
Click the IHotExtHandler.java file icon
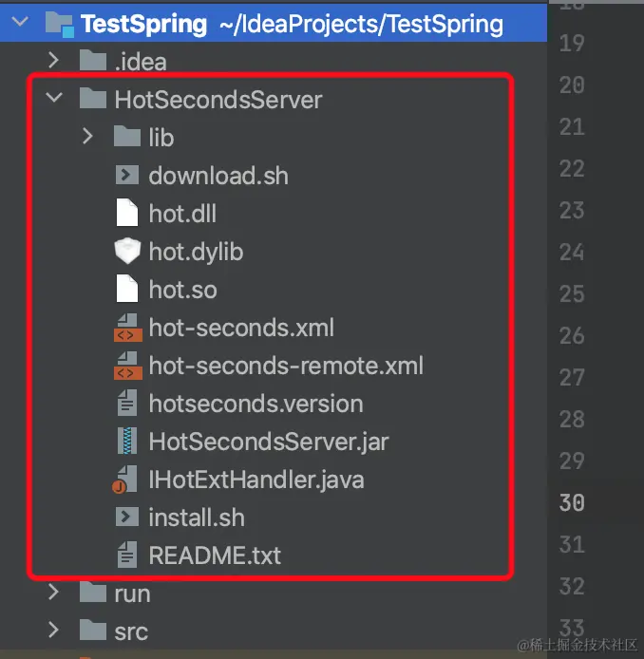point(126,480)
